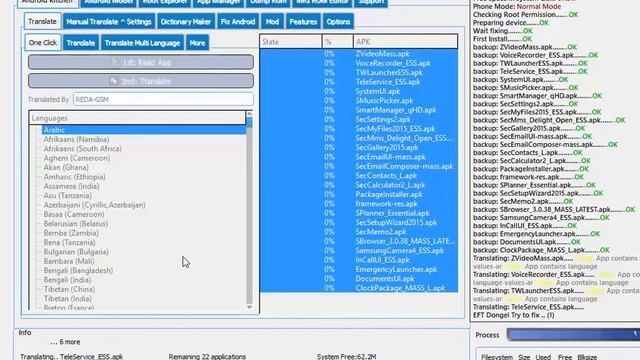This screenshot has height=360, width=640.
Task: Select Asu (Tanzania) language
Action: [x=68, y=196]
